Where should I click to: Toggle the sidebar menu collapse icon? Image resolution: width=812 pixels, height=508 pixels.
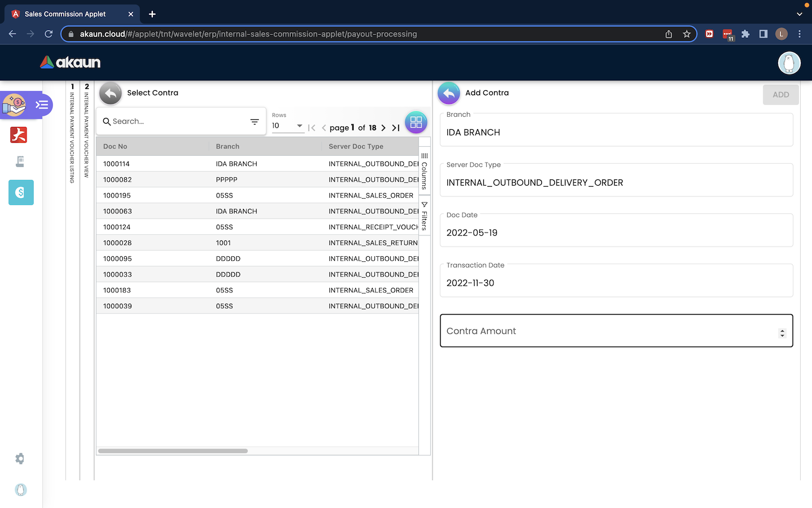(x=42, y=104)
